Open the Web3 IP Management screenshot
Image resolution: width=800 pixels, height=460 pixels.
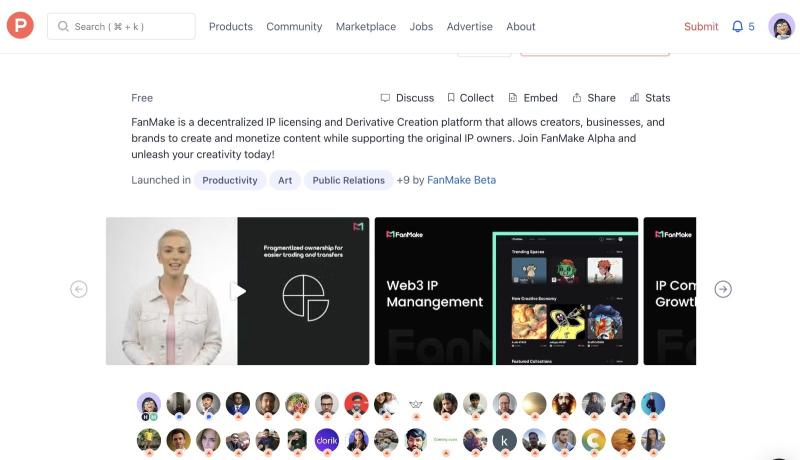tap(506, 291)
